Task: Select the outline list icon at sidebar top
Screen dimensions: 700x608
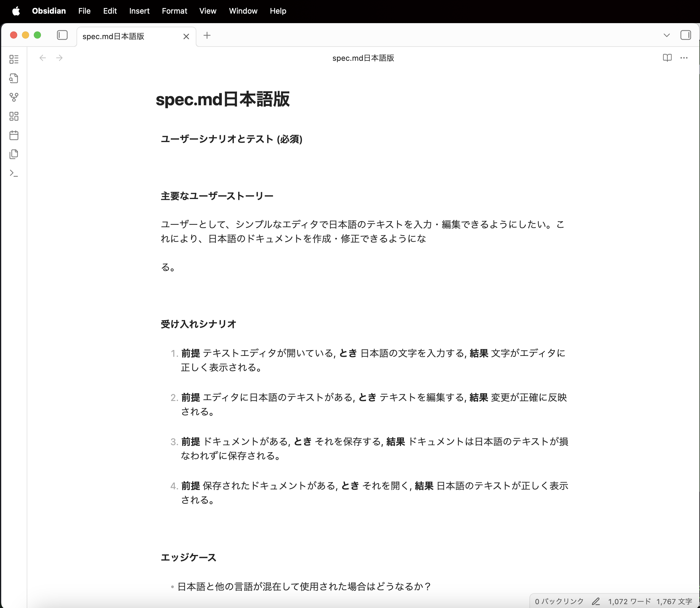Action: (x=14, y=59)
